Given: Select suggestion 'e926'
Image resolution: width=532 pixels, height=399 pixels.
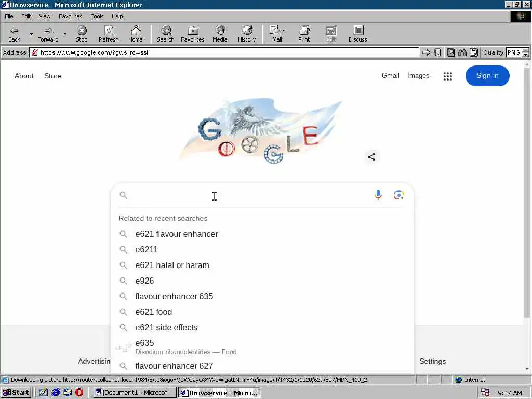Looking at the screenshot, I should [262, 281].
